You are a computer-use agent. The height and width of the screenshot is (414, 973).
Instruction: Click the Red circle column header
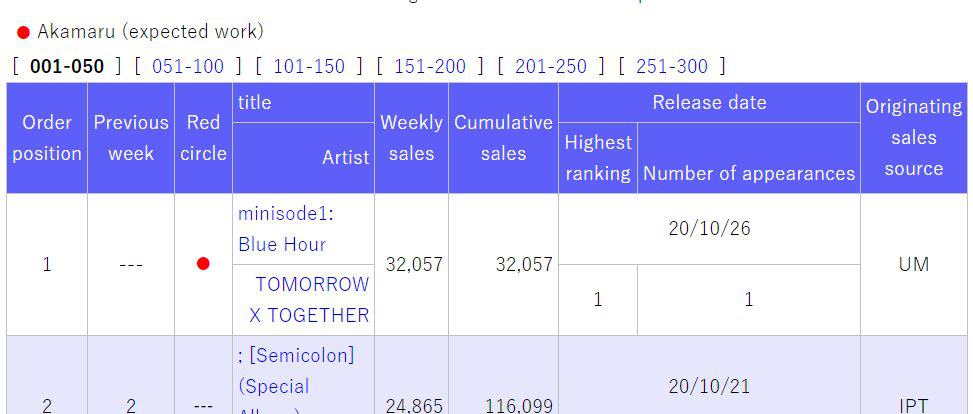pos(203,138)
